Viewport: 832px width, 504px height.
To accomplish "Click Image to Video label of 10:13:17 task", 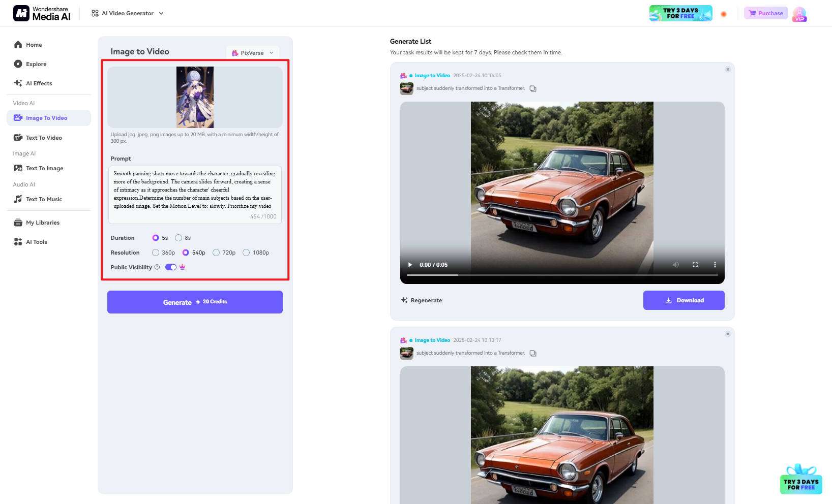I will tap(432, 340).
